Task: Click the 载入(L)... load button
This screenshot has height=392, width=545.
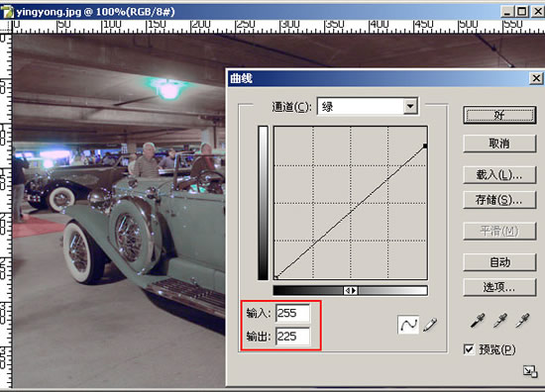Action: (499, 175)
